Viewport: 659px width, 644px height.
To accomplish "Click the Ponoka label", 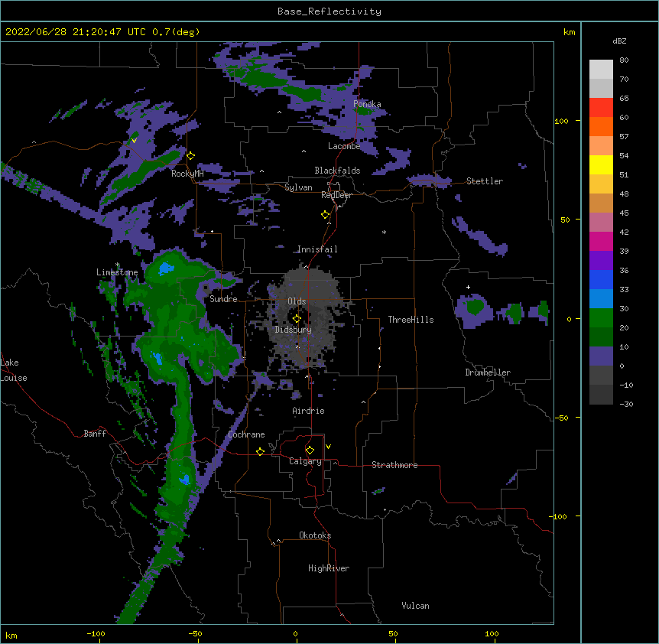I will click(367, 104).
